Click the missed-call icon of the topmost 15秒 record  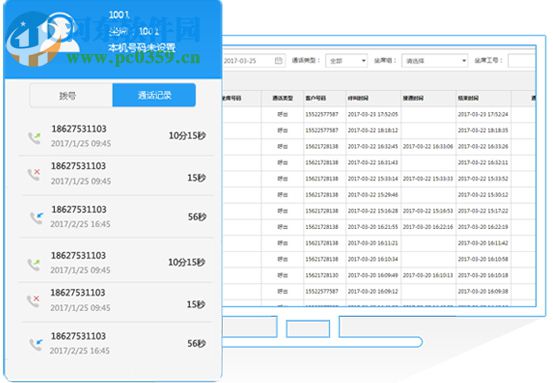pos(34,174)
